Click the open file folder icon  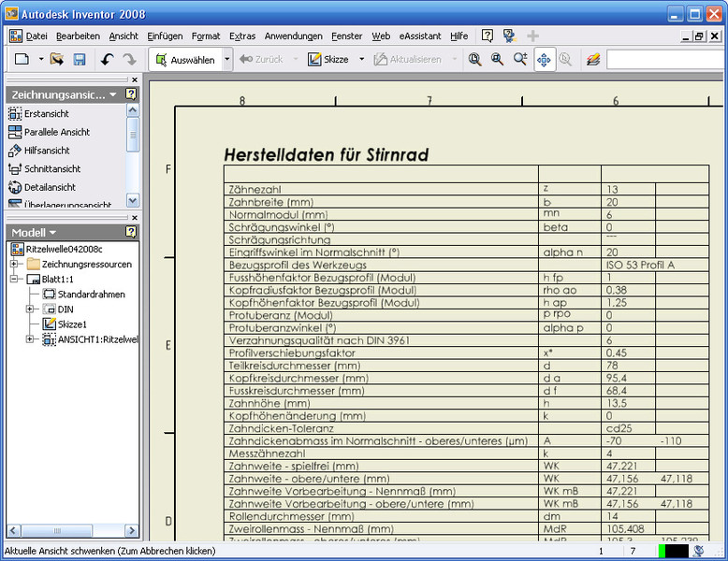point(57,59)
